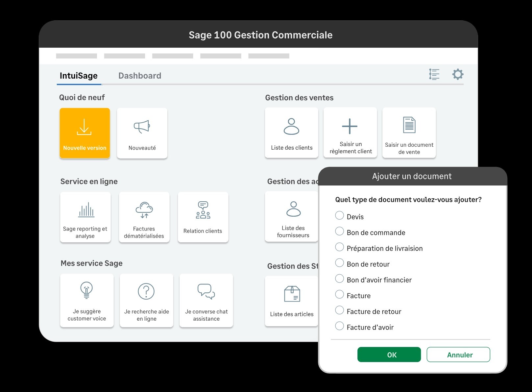Select the Devis radio option
Viewport: 532px width, 392px height.
coord(339,216)
